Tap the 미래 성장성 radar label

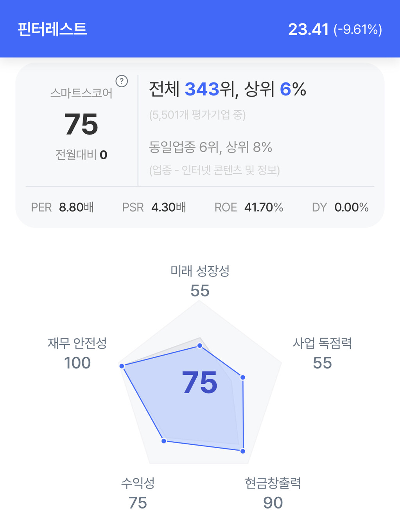[x=200, y=271]
